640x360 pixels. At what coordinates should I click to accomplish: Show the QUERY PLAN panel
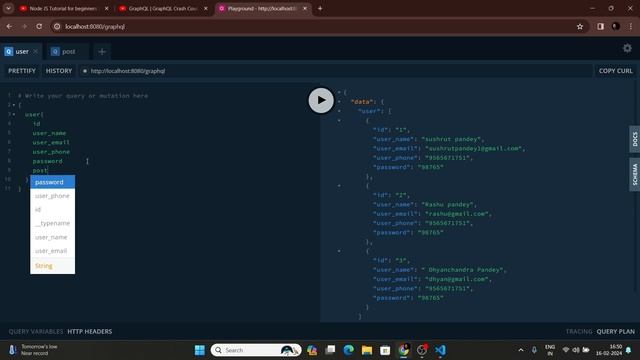616,331
